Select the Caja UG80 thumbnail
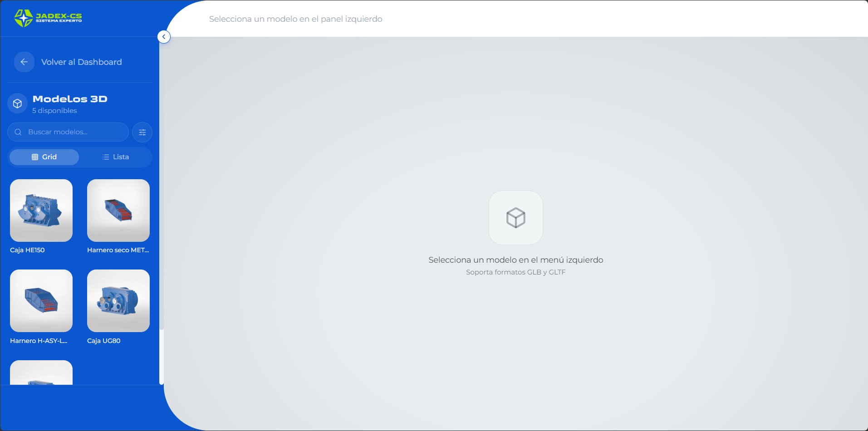868x431 pixels. pos(118,301)
